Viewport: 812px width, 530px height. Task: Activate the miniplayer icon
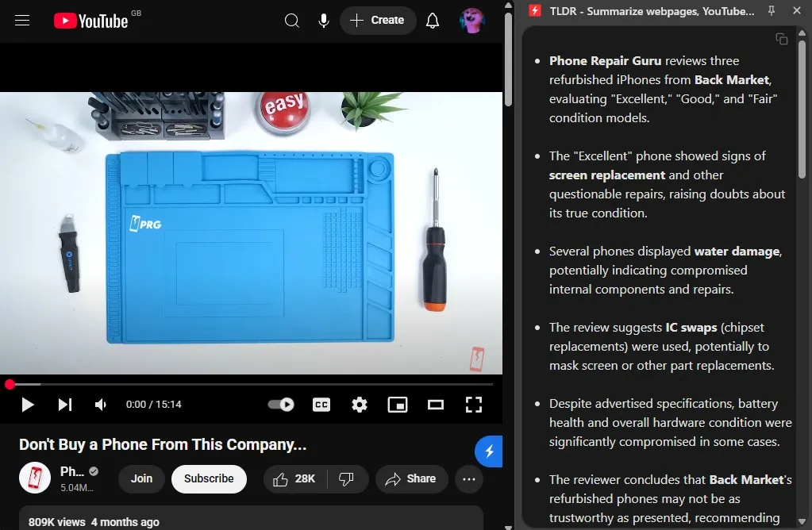click(x=397, y=405)
